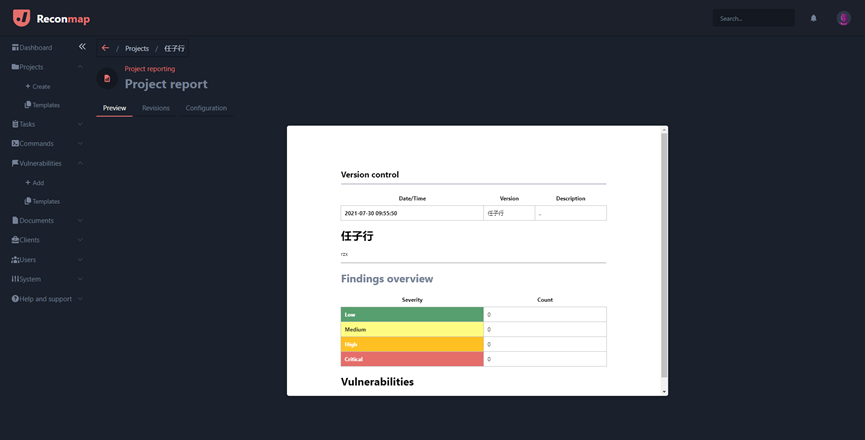The image size is (865, 440).
Task: Open the notifications bell
Action: (x=813, y=18)
